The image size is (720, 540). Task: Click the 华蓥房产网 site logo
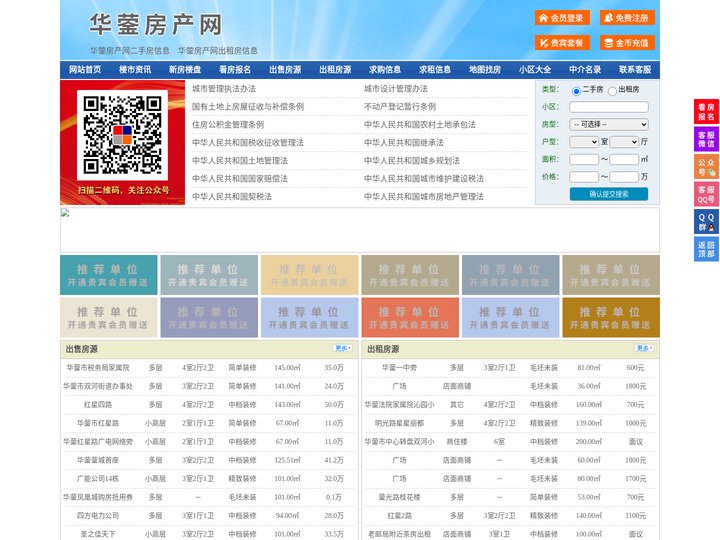pos(156,25)
